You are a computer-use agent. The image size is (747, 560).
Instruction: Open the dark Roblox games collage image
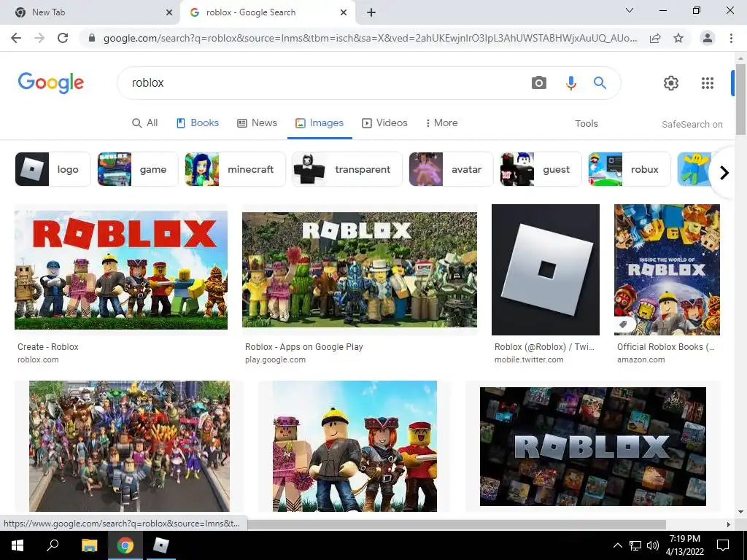(x=592, y=446)
